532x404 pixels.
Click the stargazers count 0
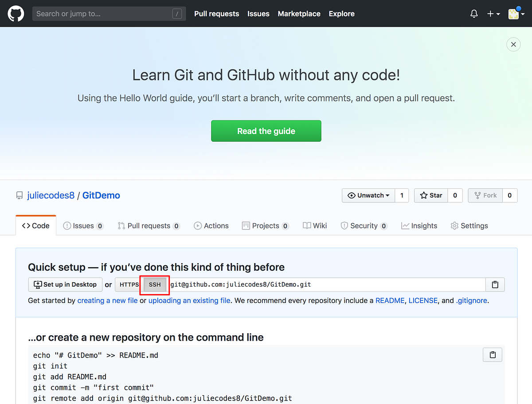click(455, 195)
